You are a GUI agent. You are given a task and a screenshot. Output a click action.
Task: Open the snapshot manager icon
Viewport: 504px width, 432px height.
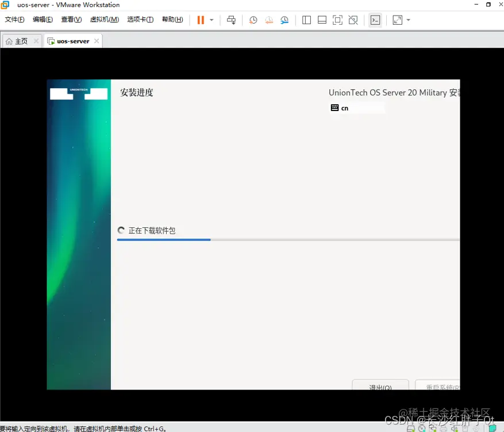[x=284, y=20]
